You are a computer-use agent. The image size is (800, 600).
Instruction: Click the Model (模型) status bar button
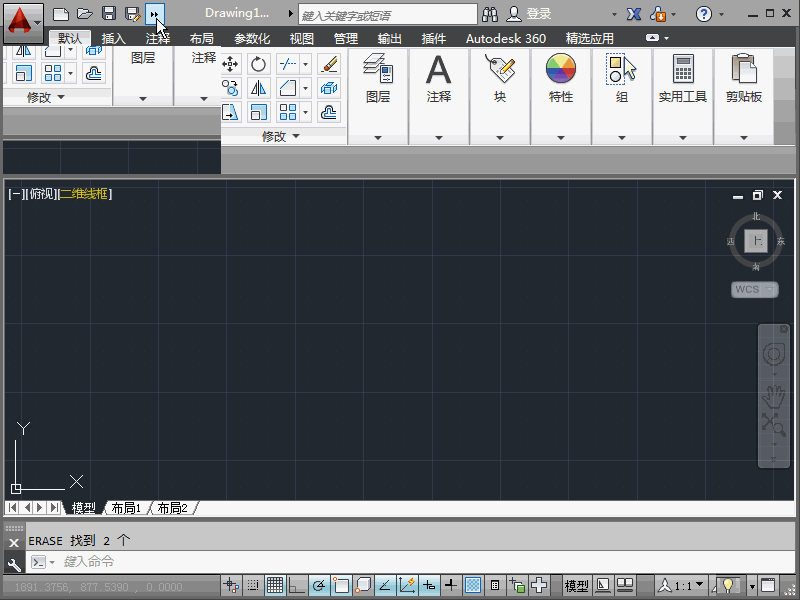(577, 585)
